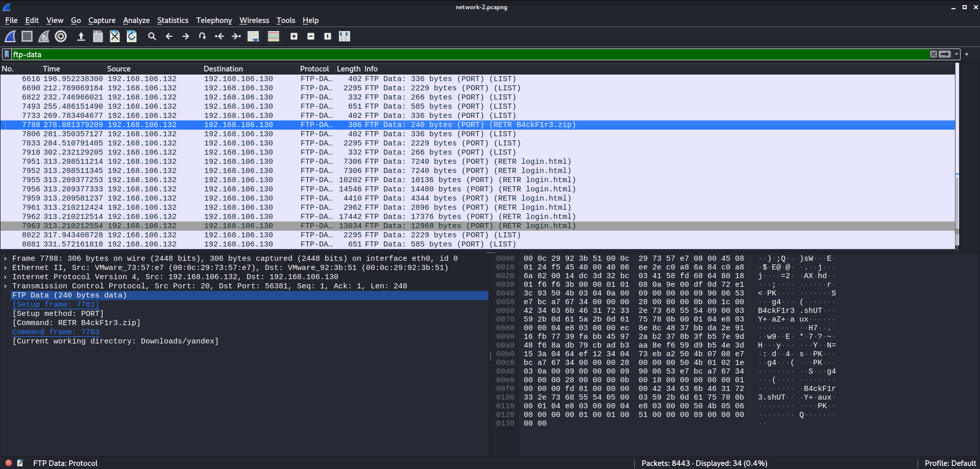Clear the ftp-data display filter

tap(934, 54)
